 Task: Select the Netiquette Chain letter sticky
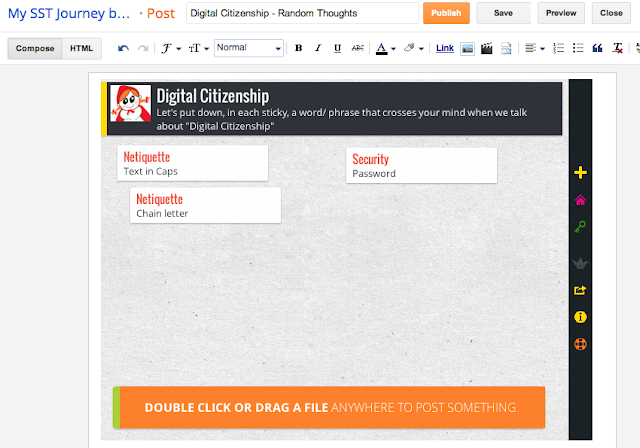(x=205, y=205)
